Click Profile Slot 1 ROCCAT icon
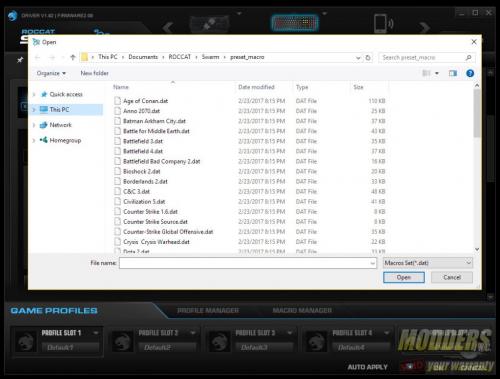Viewport: 500px width, 379px height. coord(26,342)
